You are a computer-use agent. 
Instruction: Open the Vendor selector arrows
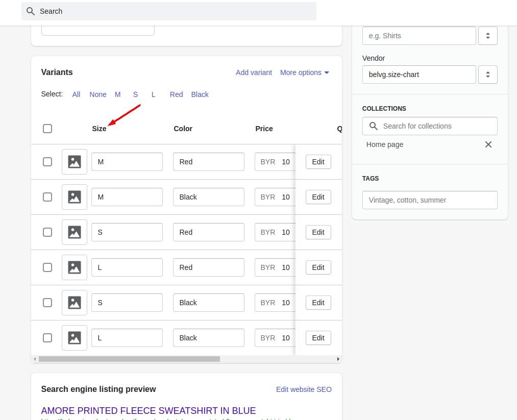[x=488, y=75]
